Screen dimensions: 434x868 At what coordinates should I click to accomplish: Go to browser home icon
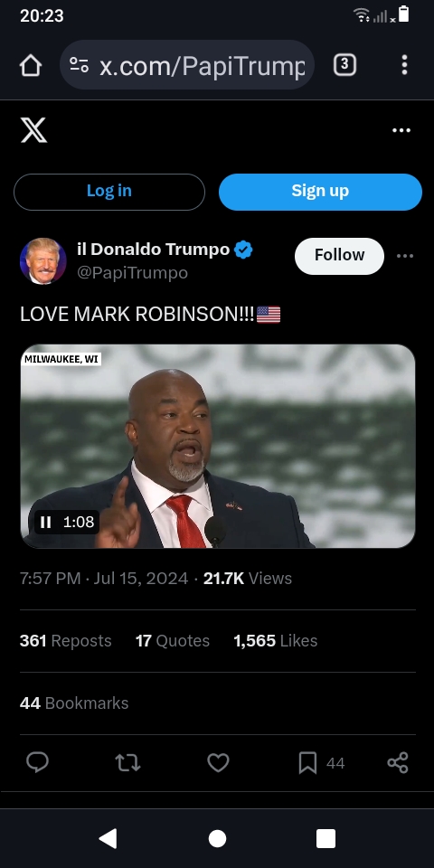click(x=31, y=65)
